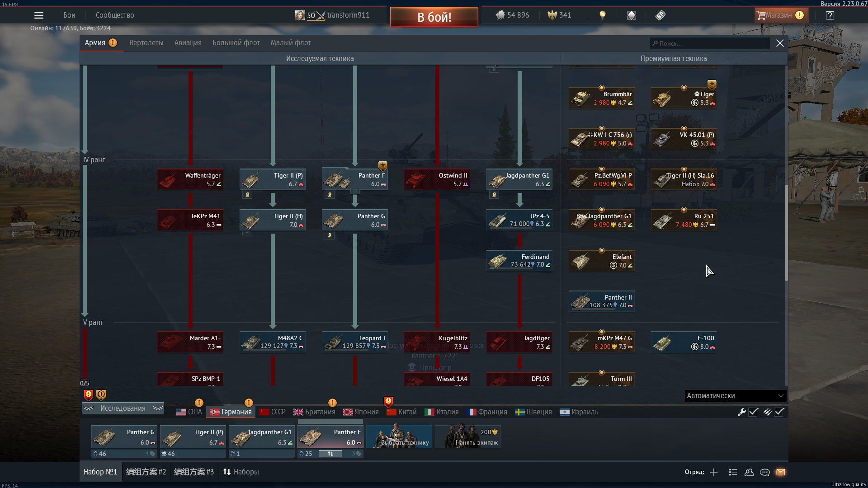
Task: Select premium Brummbär vehicle card
Action: click(x=602, y=99)
